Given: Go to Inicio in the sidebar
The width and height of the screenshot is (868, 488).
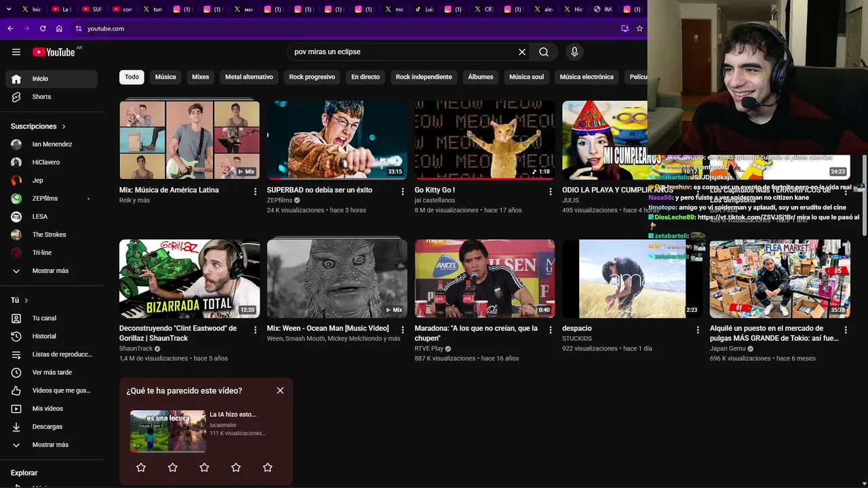Looking at the screenshot, I should pyautogui.click(x=52, y=79).
